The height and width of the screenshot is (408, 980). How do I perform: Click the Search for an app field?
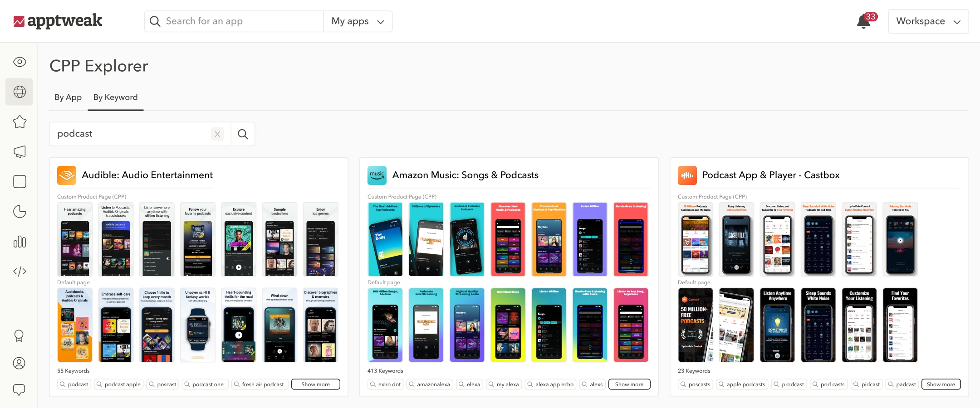[x=235, y=21]
